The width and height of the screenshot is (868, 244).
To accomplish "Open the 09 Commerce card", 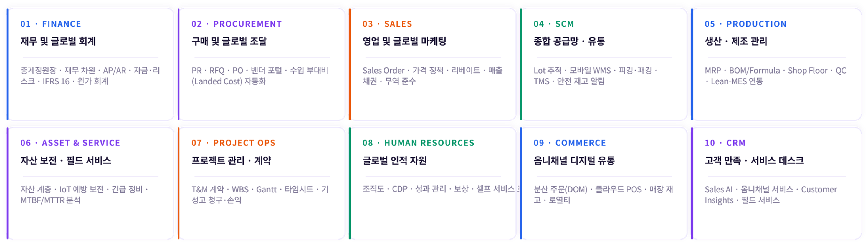I will (x=603, y=183).
